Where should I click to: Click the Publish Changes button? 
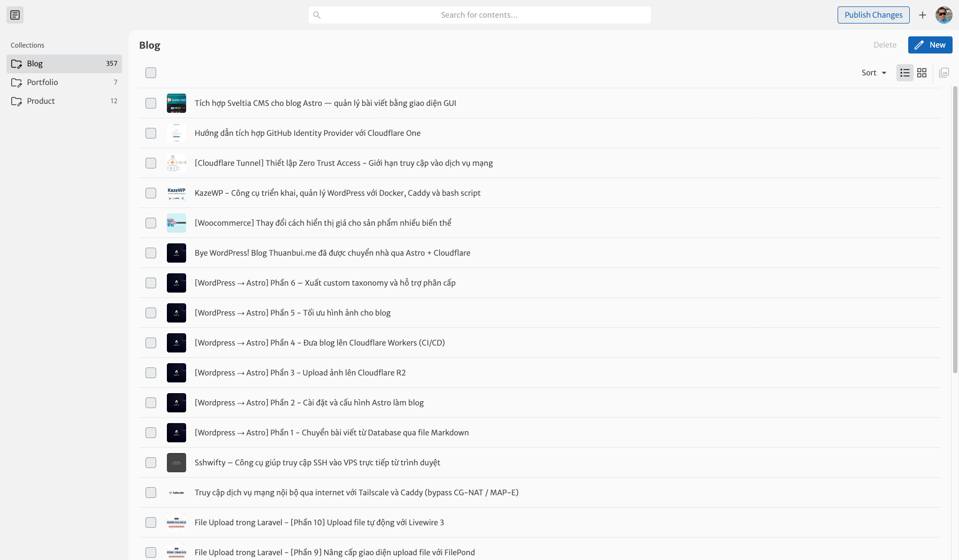(873, 15)
